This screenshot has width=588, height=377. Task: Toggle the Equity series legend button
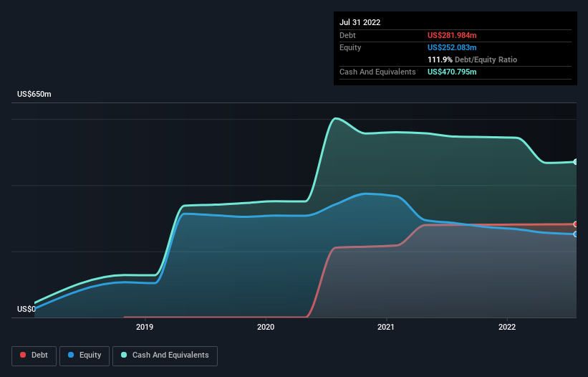click(x=85, y=355)
